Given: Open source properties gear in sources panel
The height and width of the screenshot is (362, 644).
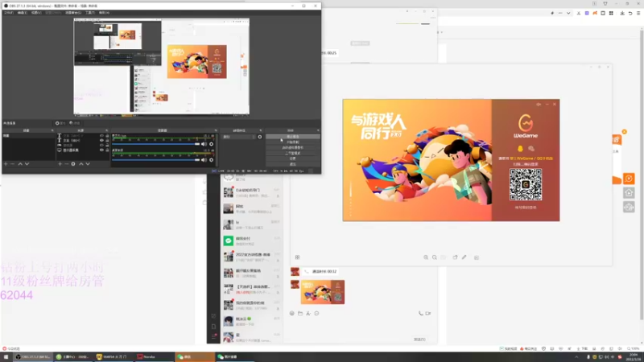Looking at the screenshot, I should tap(73, 164).
